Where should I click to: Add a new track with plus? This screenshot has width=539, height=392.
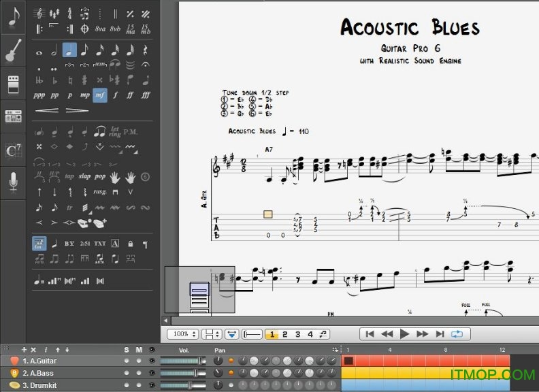coord(24,350)
